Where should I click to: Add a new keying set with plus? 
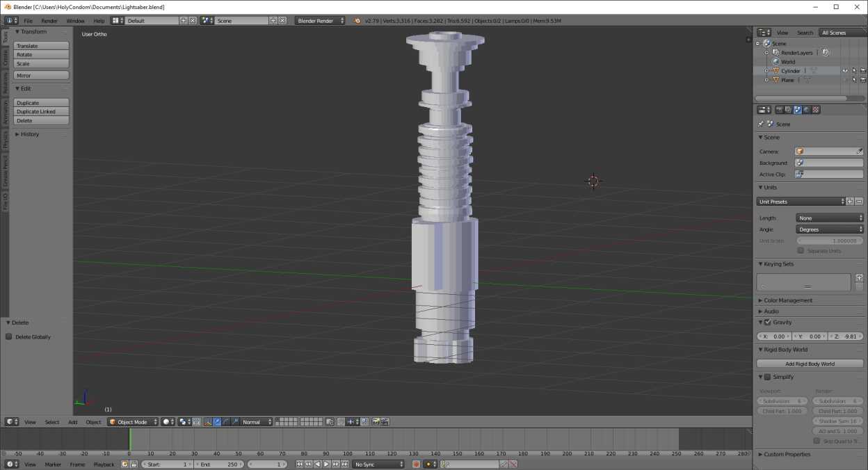click(859, 277)
